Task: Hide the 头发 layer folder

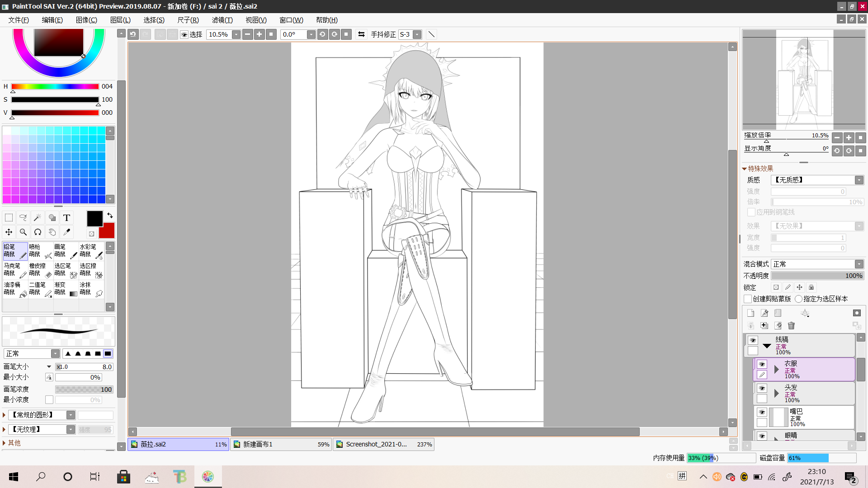Action: coord(762,388)
